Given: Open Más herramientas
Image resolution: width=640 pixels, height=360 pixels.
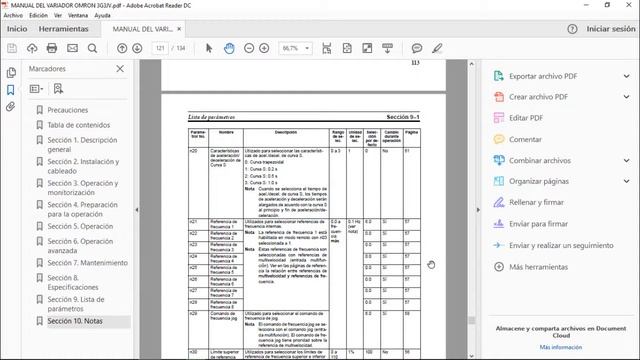Looking at the screenshot, I should pyautogui.click(x=538, y=267).
